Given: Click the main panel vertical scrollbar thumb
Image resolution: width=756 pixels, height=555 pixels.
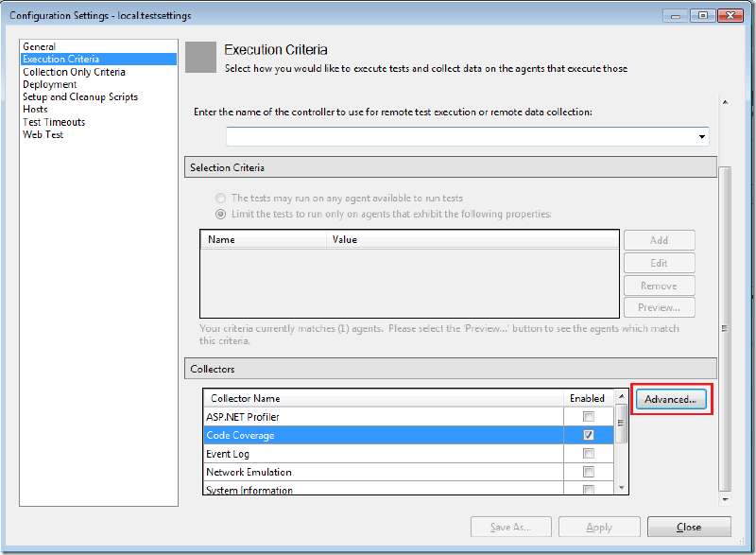Looking at the screenshot, I should coord(725,328).
